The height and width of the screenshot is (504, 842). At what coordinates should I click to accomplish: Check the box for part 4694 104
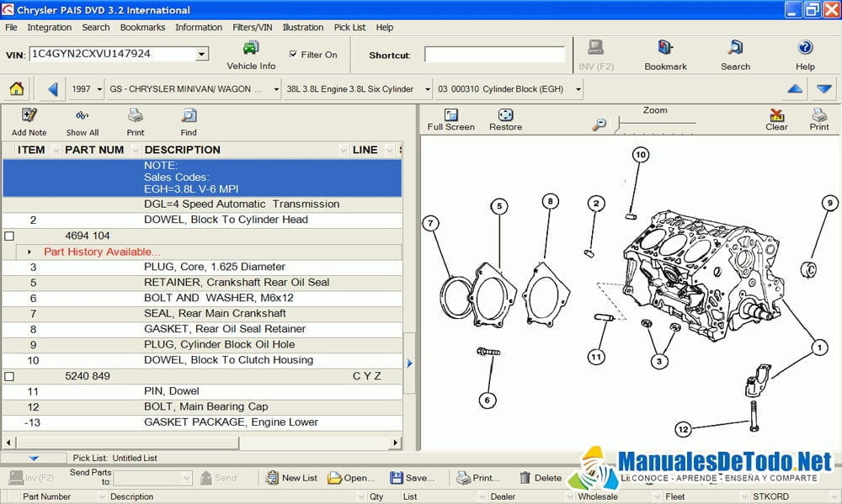(9, 236)
